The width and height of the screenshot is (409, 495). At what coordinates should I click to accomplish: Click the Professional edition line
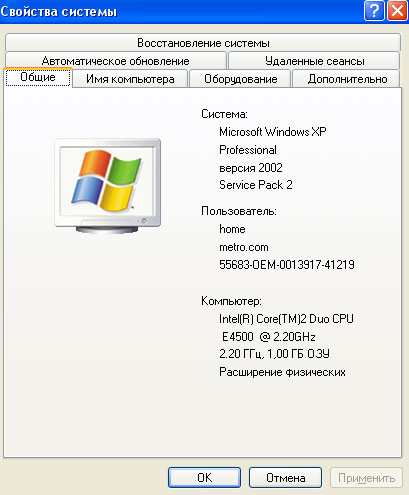point(248,150)
